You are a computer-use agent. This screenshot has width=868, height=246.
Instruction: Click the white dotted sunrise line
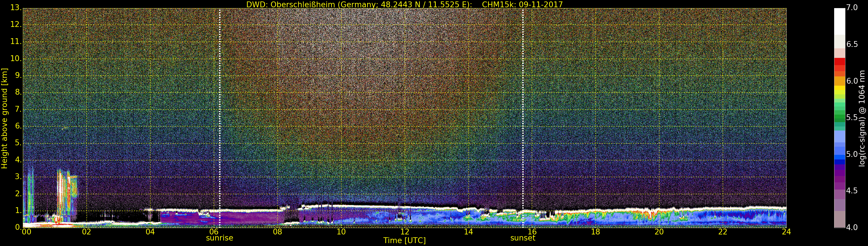coord(219,118)
